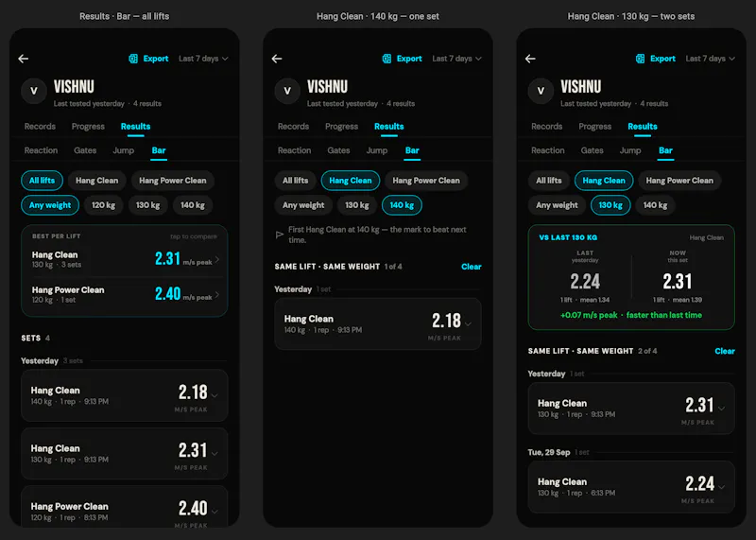Expand 2.31 set chevron in all lifts screen
This screenshot has width=756, height=540.
(x=215, y=454)
